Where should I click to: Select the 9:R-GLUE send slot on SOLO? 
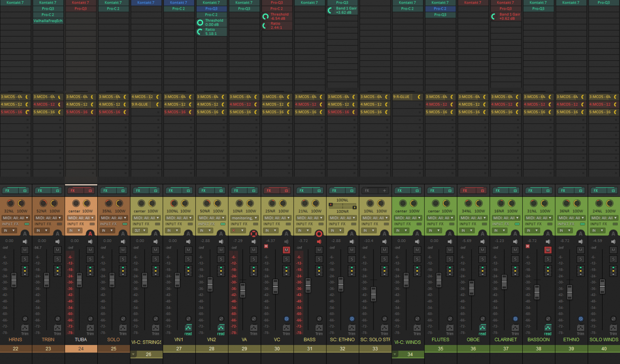tap(112, 104)
